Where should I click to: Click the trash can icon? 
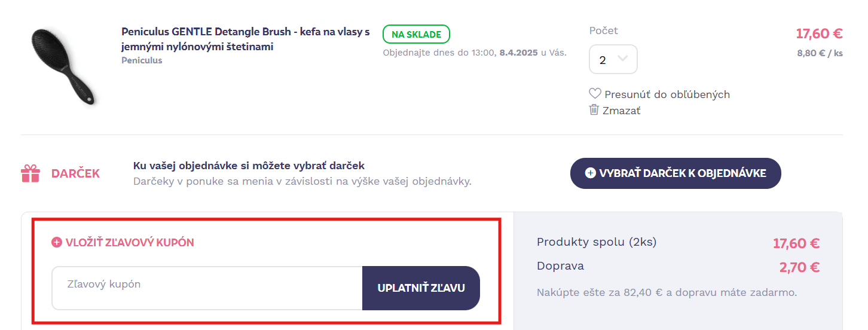[594, 109]
